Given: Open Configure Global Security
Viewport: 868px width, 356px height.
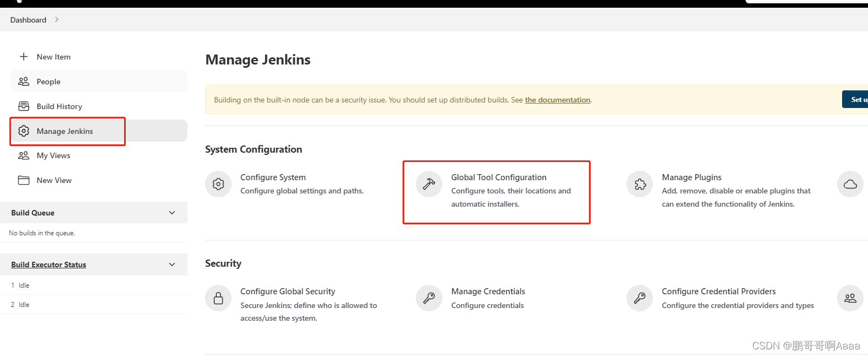Looking at the screenshot, I should [x=288, y=292].
